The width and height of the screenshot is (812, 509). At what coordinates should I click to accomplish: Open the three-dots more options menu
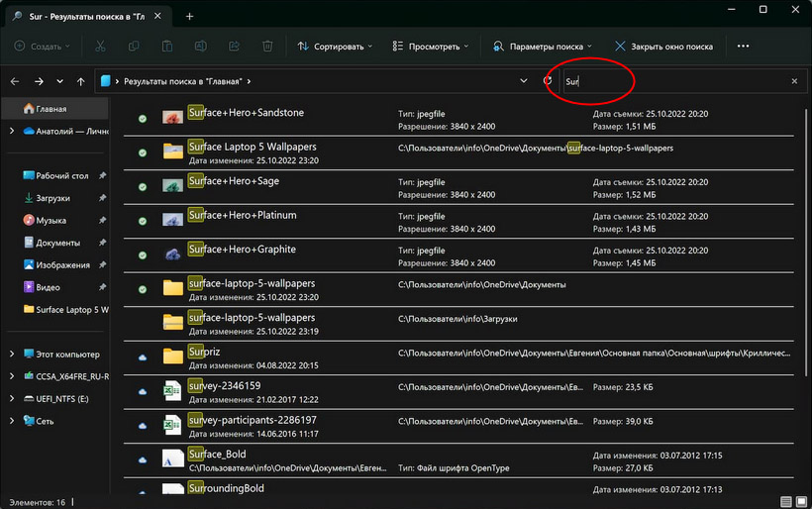743,47
